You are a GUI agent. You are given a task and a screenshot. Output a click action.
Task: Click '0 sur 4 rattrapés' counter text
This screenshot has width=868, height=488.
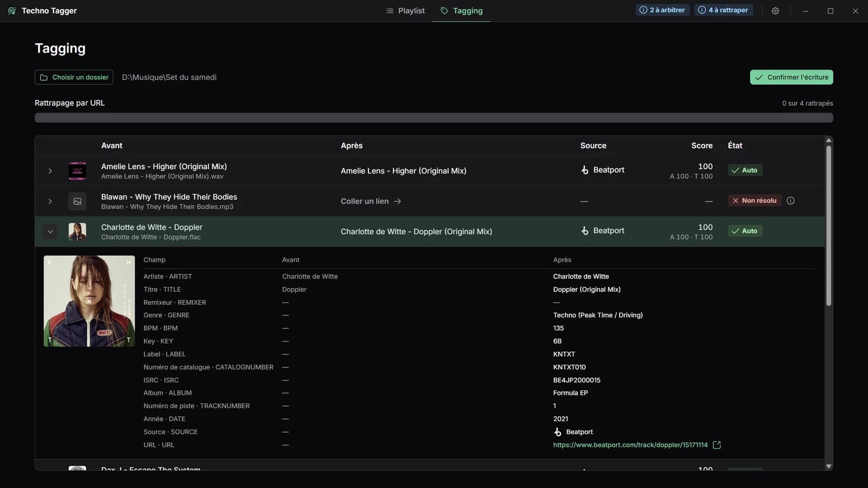pos(807,104)
